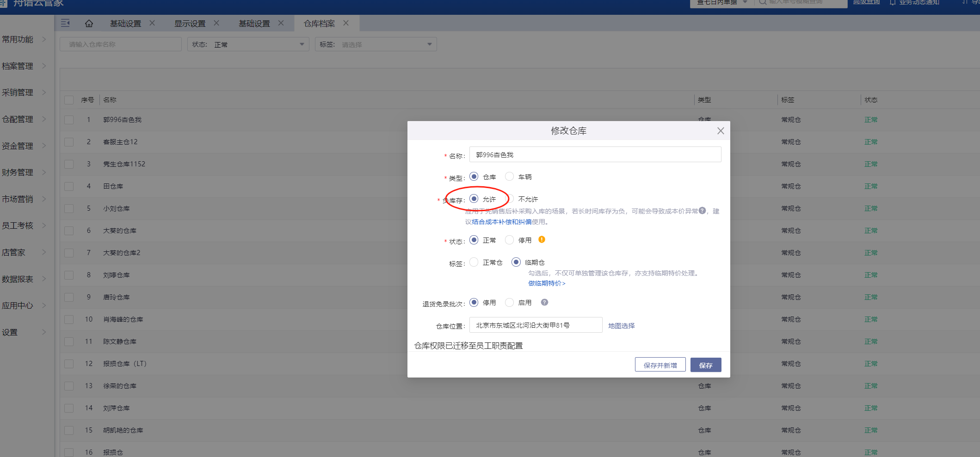Collapse sidebar using the menu fold icon
The width and height of the screenshot is (980, 457).
pyautogui.click(x=65, y=23)
